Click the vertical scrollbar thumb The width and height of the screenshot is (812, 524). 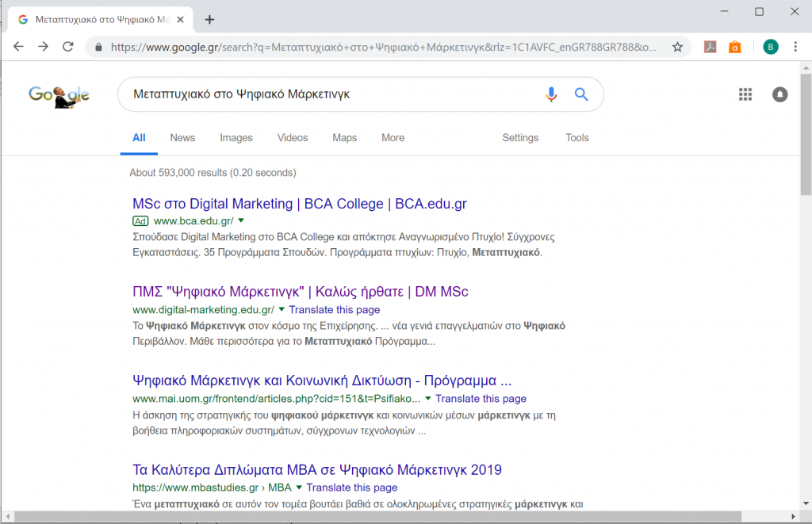(x=806, y=135)
